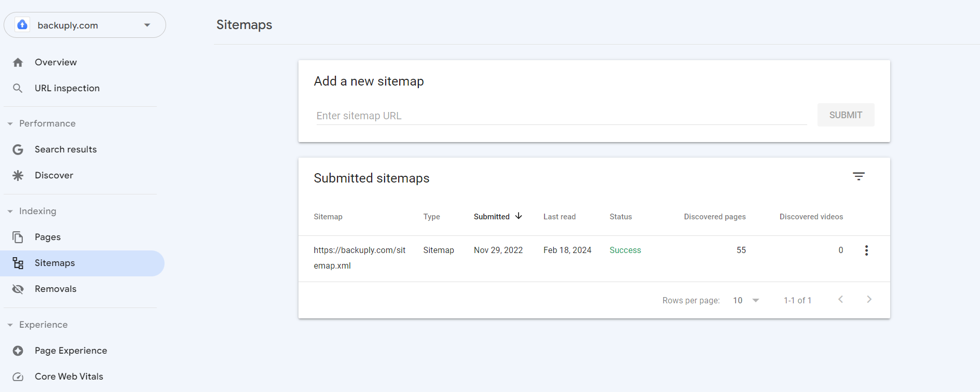Click the 1-1 of 1 pagination text
This screenshot has height=392, width=980.
pos(797,300)
